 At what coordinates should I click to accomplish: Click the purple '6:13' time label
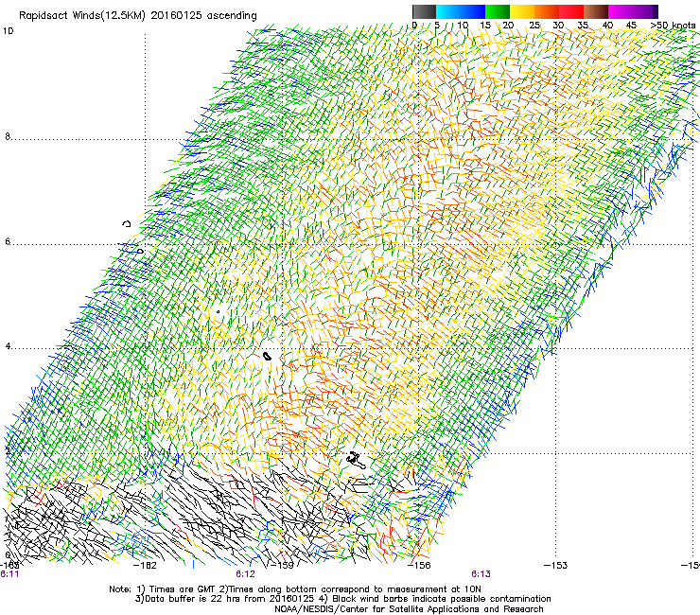point(481,574)
